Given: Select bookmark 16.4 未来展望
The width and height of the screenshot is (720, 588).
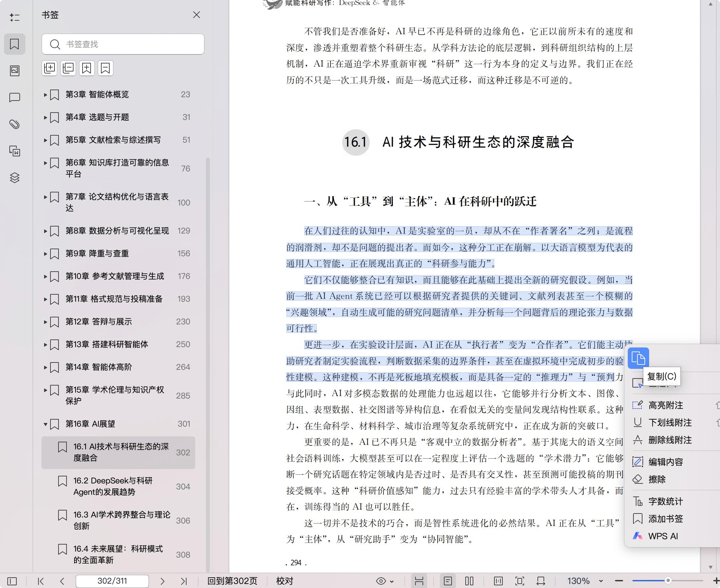Looking at the screenshot, I should click(118, 555).
